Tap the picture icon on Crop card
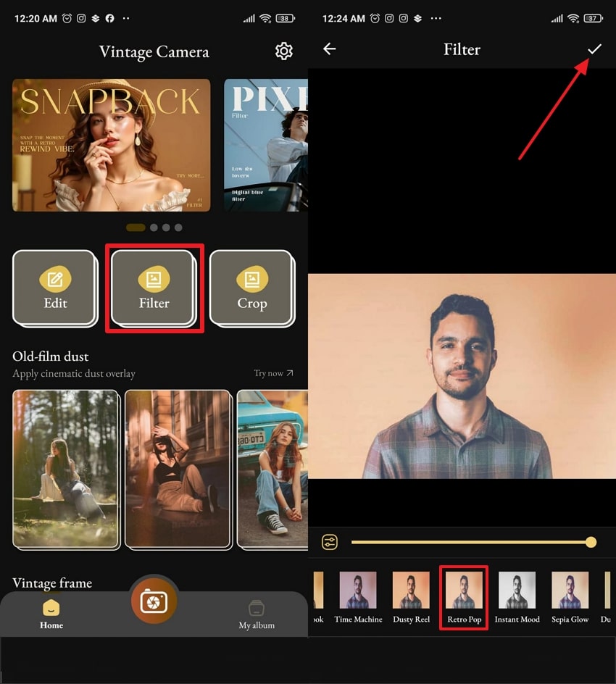Viewport: 616px width, 684px height. pos(252,279)
